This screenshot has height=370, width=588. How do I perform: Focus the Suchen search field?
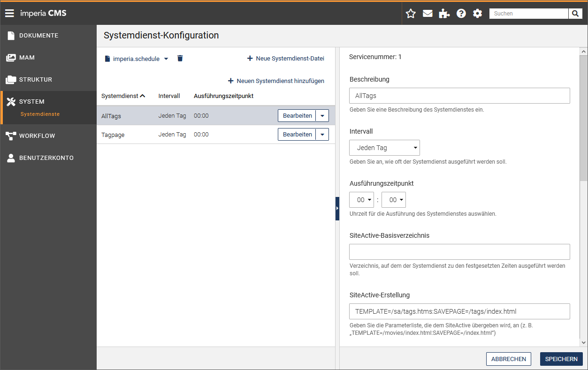tap(528, 14)
